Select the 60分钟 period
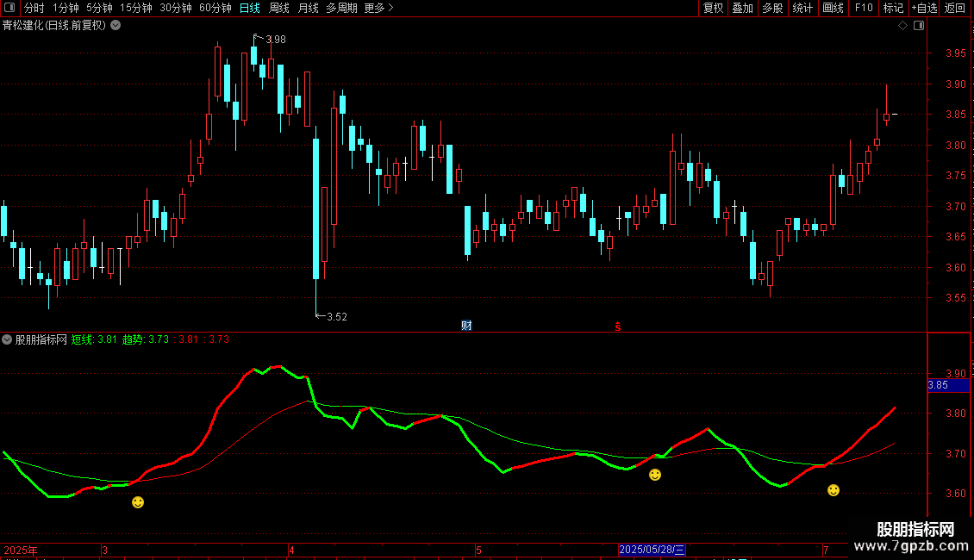The image size is (974, 560). [215, 8]
